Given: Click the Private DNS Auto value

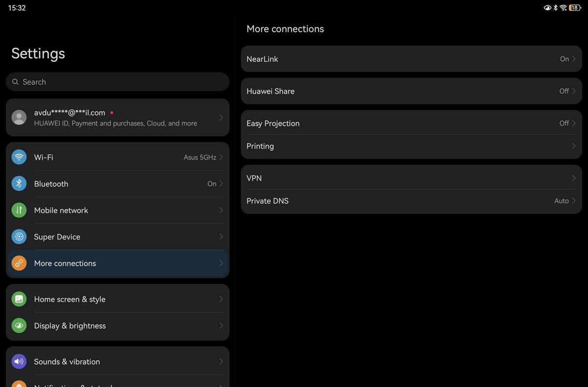Looking at the screenshot, I should pos(562,201).
